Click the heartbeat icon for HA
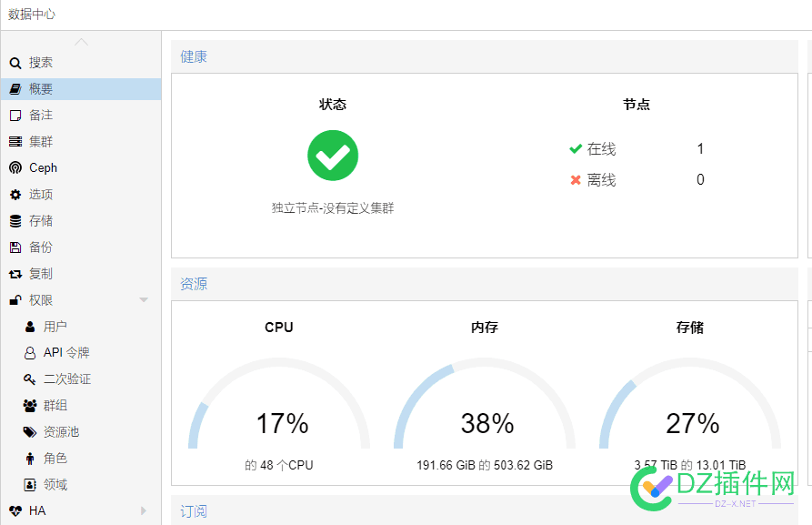This screenshot has width=812, height=525. tap(15, 511)
